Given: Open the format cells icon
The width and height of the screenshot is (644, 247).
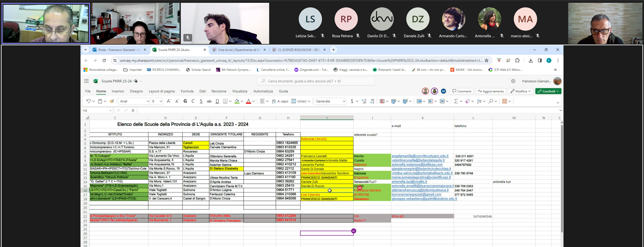Looking at the screenshot, I should 442,101.
